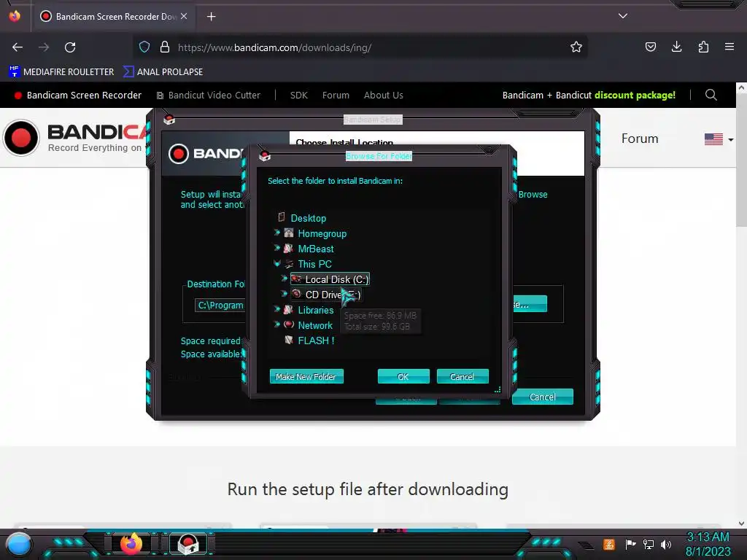Click Browse For Folder dialog title icon
Viewport: 747px width, 560px height.
[265, 155]
